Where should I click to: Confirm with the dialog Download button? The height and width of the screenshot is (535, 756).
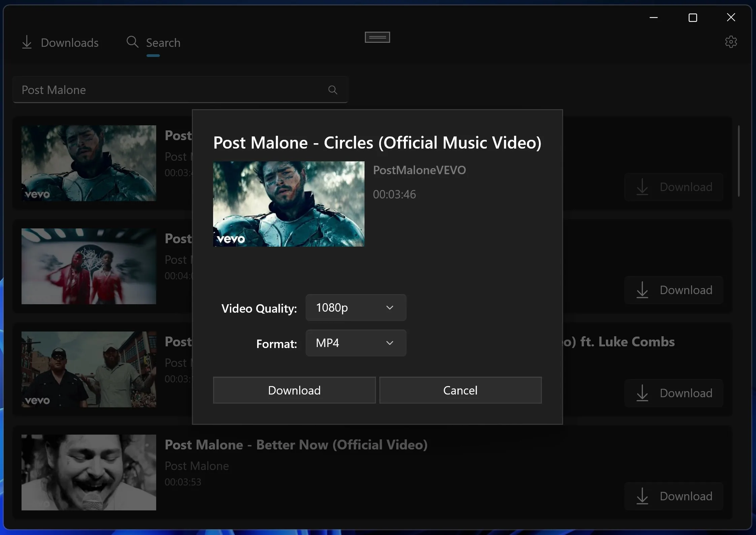pyautogui.click(x=294, y=390)
